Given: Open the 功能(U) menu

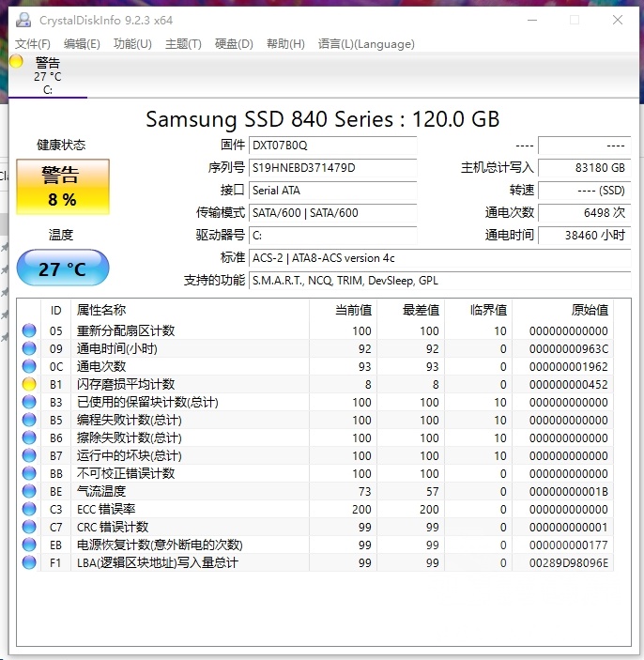Looking at the screenshot, I should pyautogui.click(x=132, y=44).
